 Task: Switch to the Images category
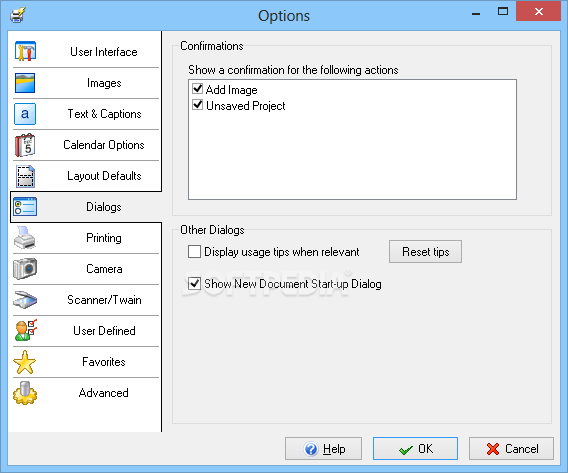click(104, 83)
